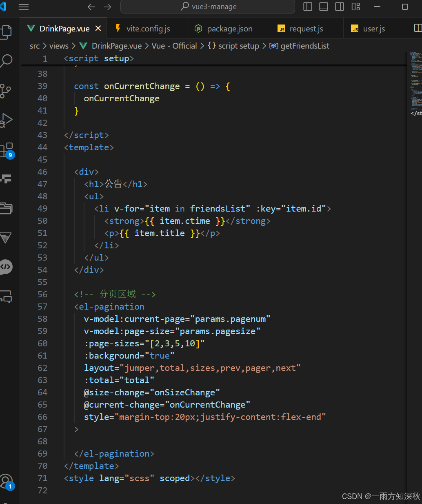Switch to the DrinkPage.vue tab
Image resolution: width=422 pixels, height=504 pixels.
pyautogui.click(x=63, y=29)
